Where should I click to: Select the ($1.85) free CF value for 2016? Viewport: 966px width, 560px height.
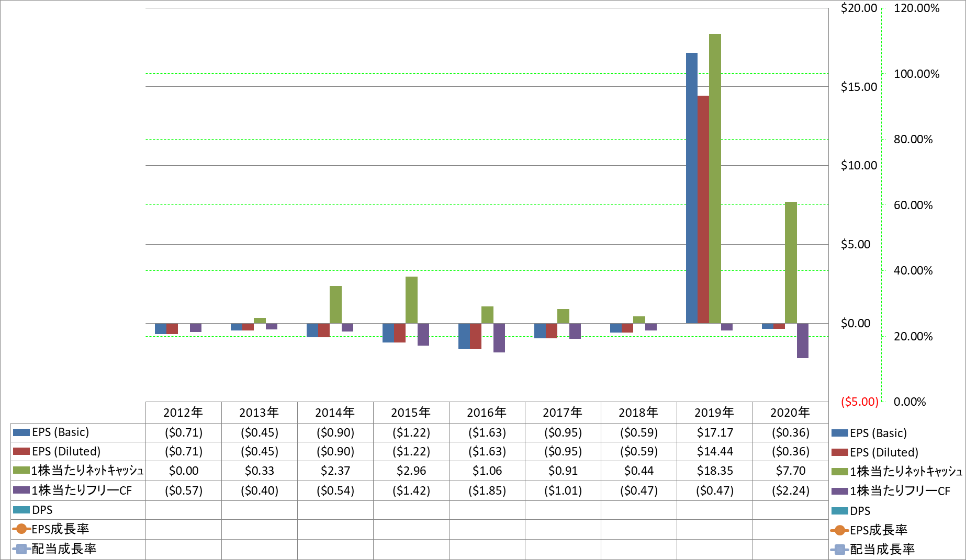tap(487, 490)
